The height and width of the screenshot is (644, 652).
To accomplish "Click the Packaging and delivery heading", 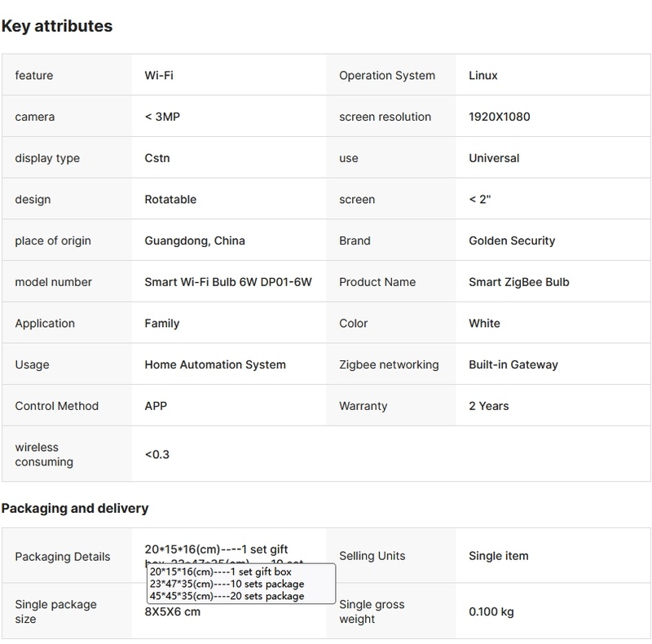I will coord(75,509).
